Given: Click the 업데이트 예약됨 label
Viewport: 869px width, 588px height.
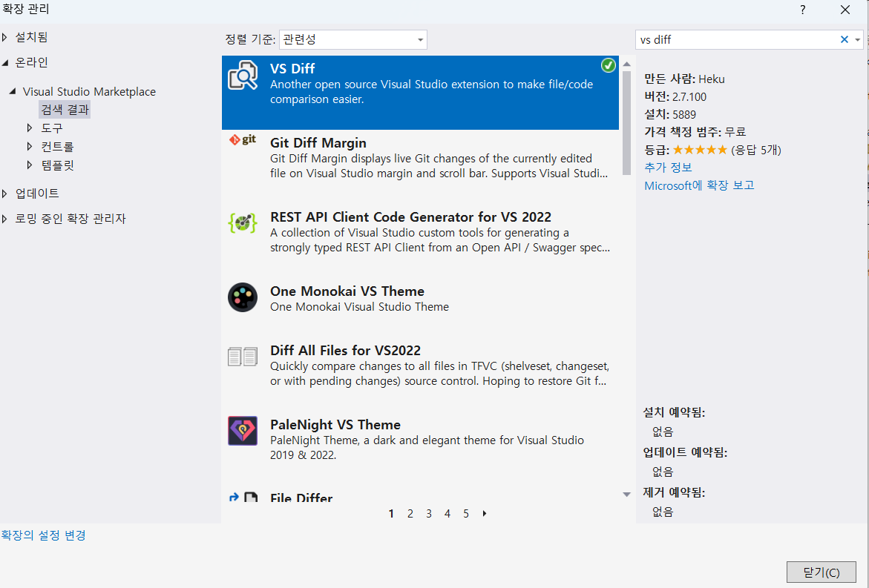Looking at the screenshot, I should 685,452.
